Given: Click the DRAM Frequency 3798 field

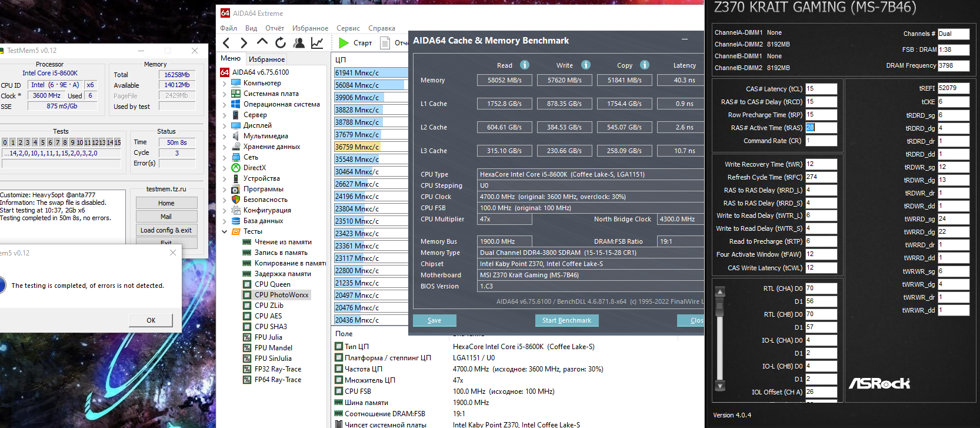Looking at the screenshot, I should point(954,65).
